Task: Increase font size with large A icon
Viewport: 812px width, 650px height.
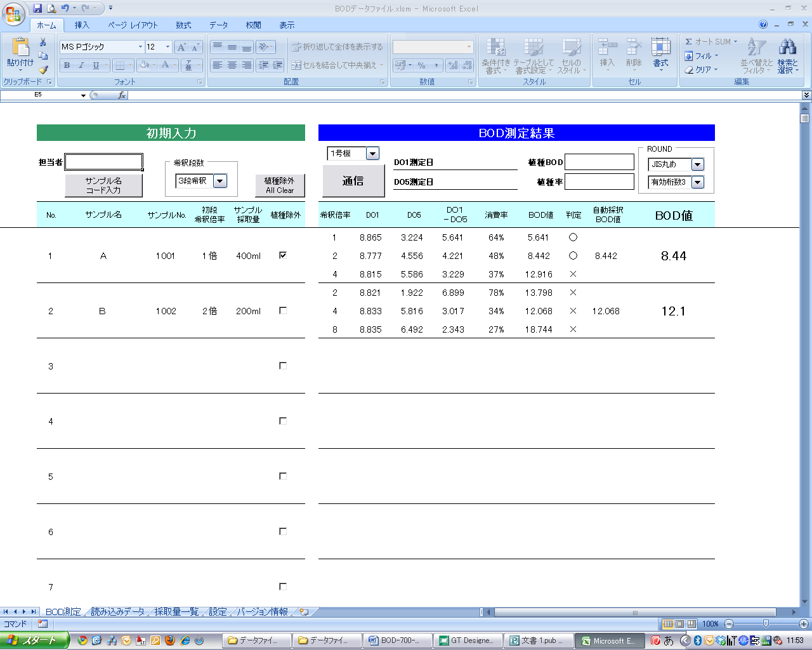Action: pyautogui.click(x=181, y=47)
